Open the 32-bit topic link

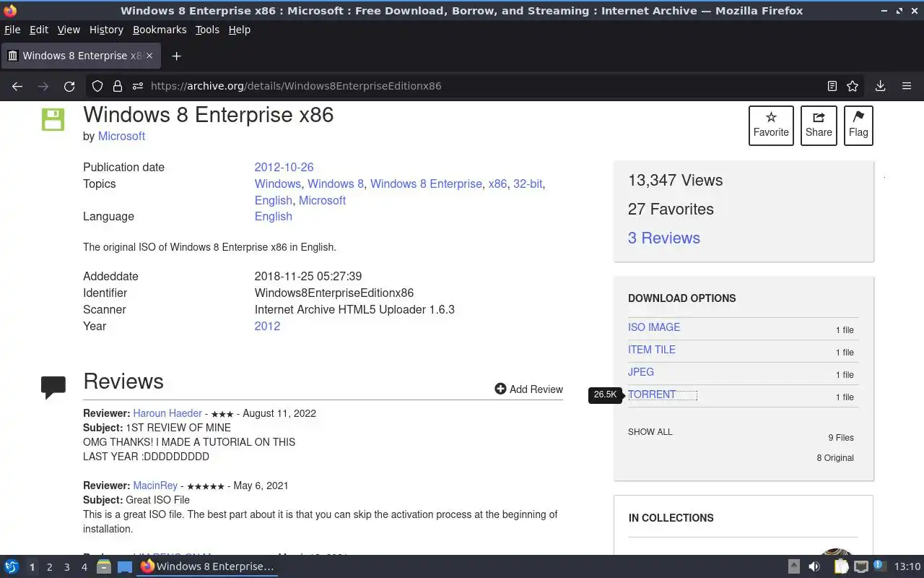click(528, 184)
